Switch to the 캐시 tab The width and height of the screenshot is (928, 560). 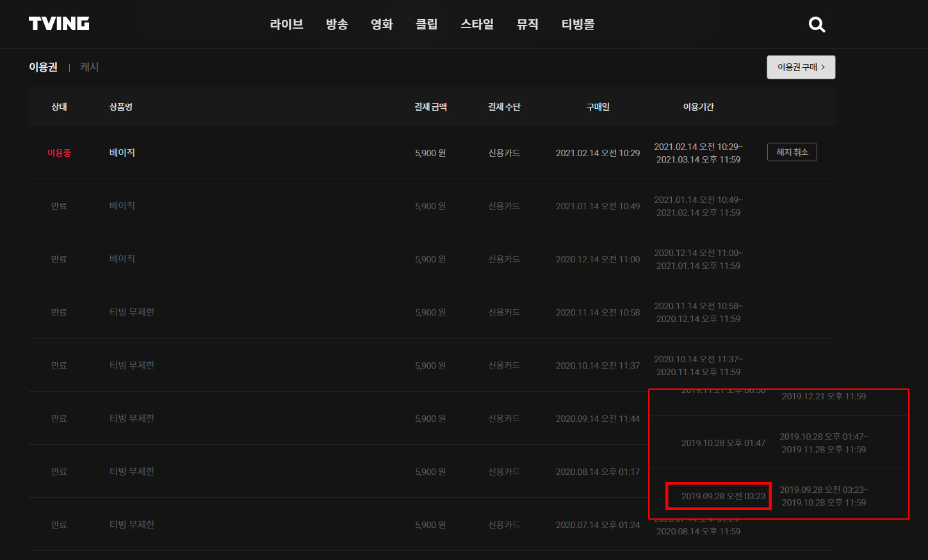point(89,67)
